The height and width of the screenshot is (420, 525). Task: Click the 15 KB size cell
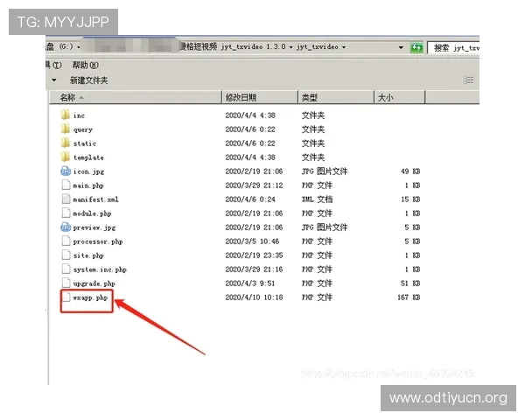pos(410,199)
